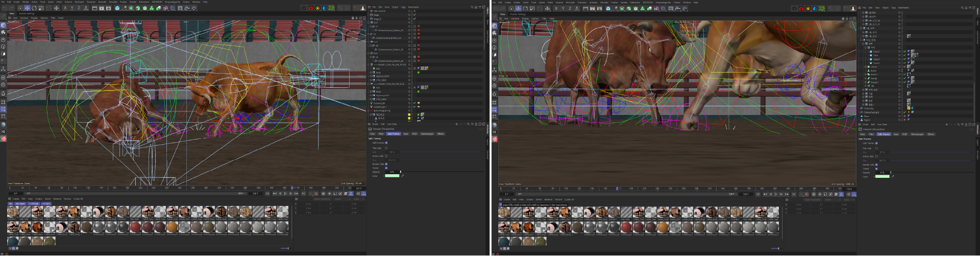The width and height of the screenshot is (980, 256).
Task: Open Cameras menu in left viewport
Action: 24,18
